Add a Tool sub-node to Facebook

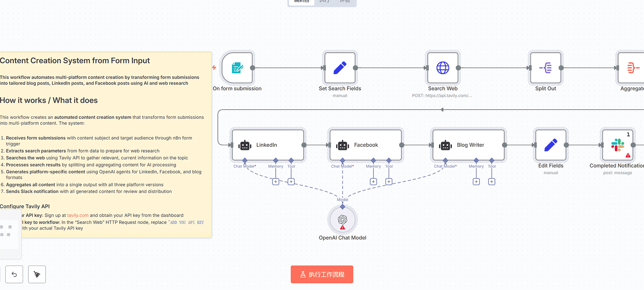click(x=389, y=182)
